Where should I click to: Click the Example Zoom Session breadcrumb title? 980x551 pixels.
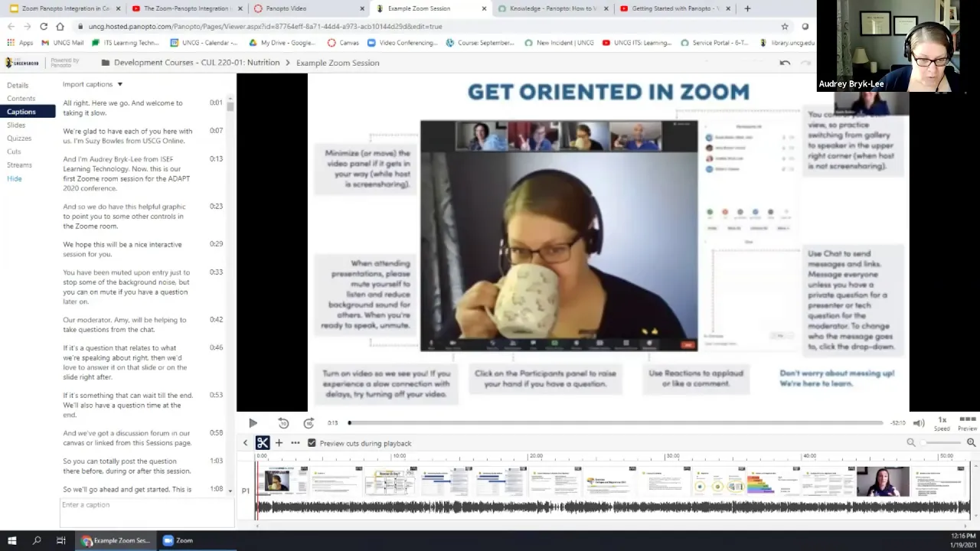[x=338, y=63]
